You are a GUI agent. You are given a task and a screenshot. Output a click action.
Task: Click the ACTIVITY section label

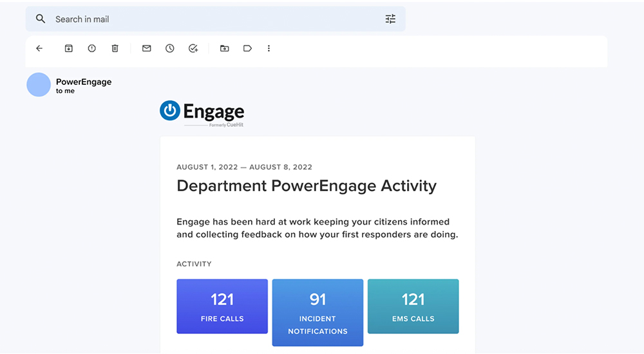click(194, 264)
